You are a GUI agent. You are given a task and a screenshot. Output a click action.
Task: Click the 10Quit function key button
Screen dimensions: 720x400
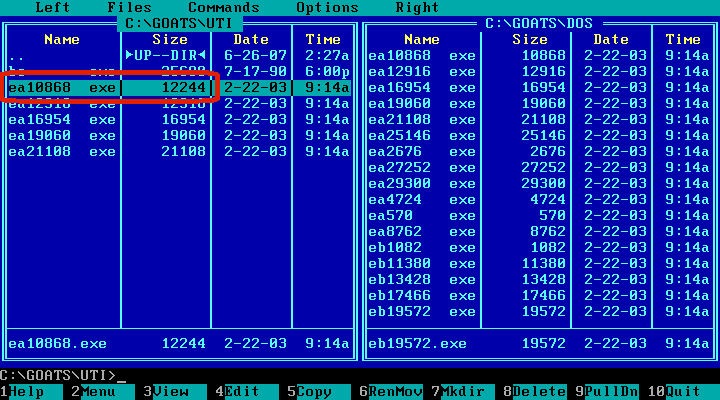point(683,392)
